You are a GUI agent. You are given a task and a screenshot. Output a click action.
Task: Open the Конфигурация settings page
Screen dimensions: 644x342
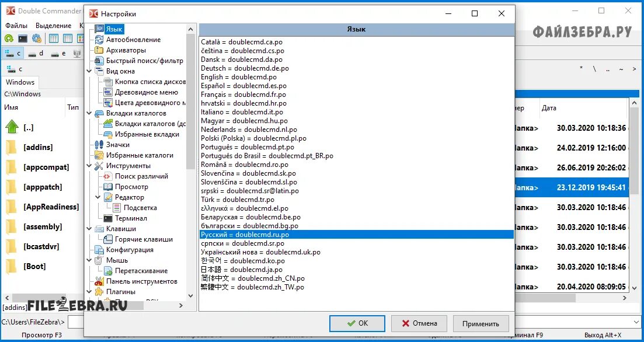coord(130,250)
